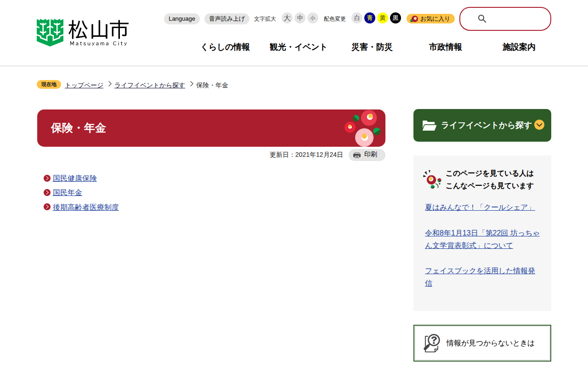Image resolution: width=588 pixels, height=368 pixels.
Task: Select the black 黒 color scheme
Action: (396, 18)
